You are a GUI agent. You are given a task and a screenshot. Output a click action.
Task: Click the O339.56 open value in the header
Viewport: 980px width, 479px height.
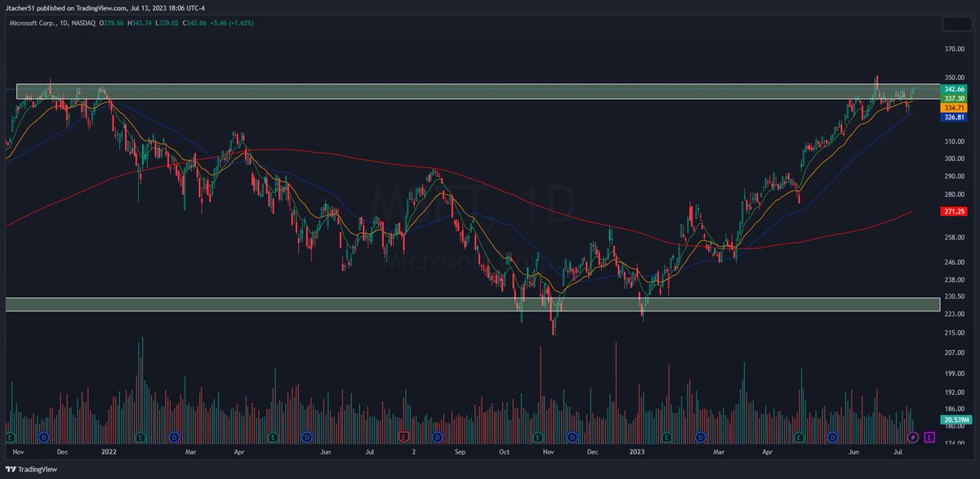(113, 25)
